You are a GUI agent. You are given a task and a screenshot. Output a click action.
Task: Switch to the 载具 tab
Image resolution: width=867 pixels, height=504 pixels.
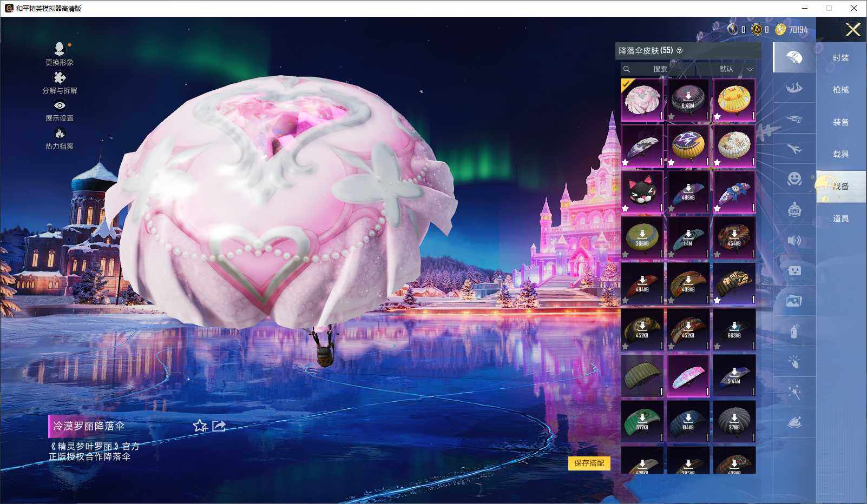(x=841, y=154)
